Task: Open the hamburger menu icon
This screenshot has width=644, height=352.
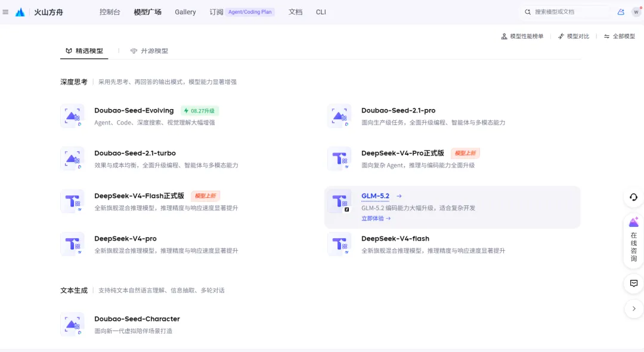Action: pos(5,12)
